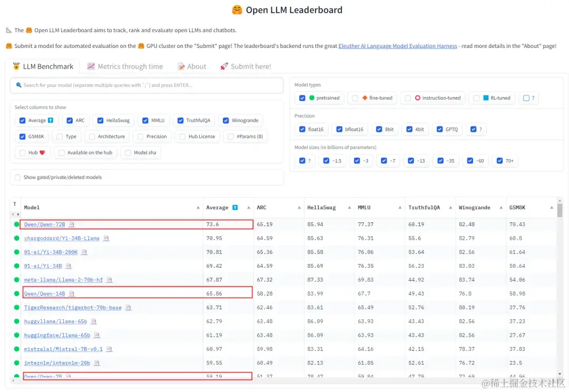569x392 pixels.
Task: Enable the #Params (B) column checkbox
Action: (x=230, y=136)
